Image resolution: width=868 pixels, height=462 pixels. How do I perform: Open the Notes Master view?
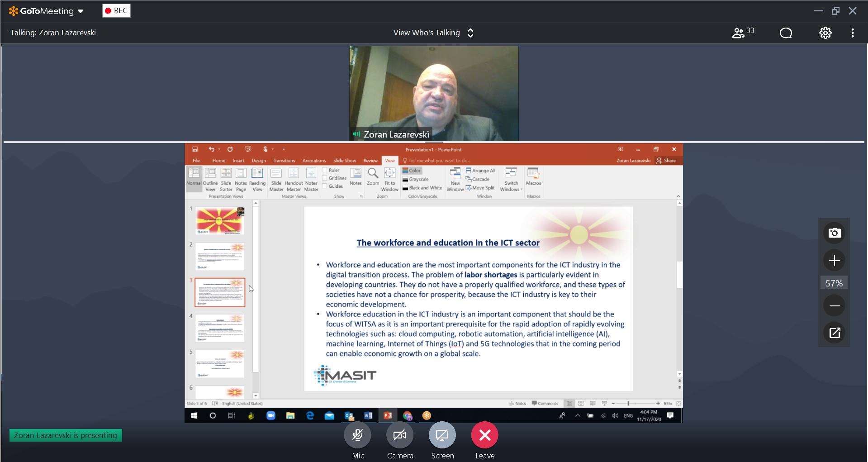311,179
